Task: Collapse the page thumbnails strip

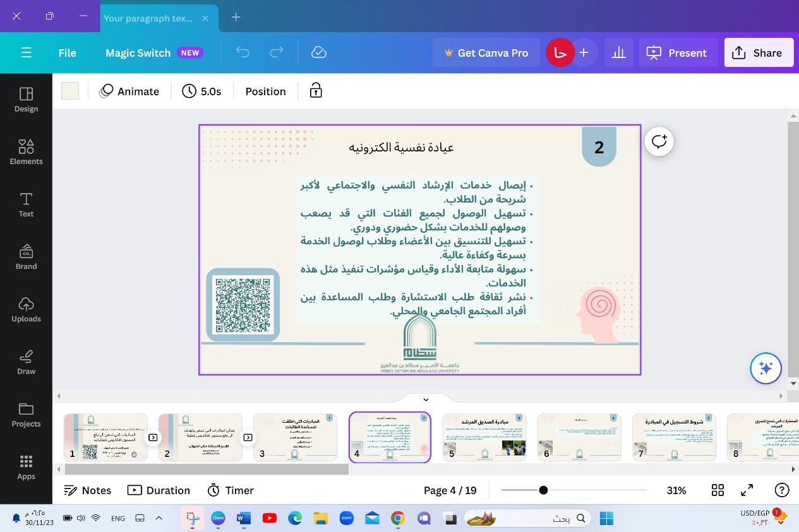Action: click(426, 399)
